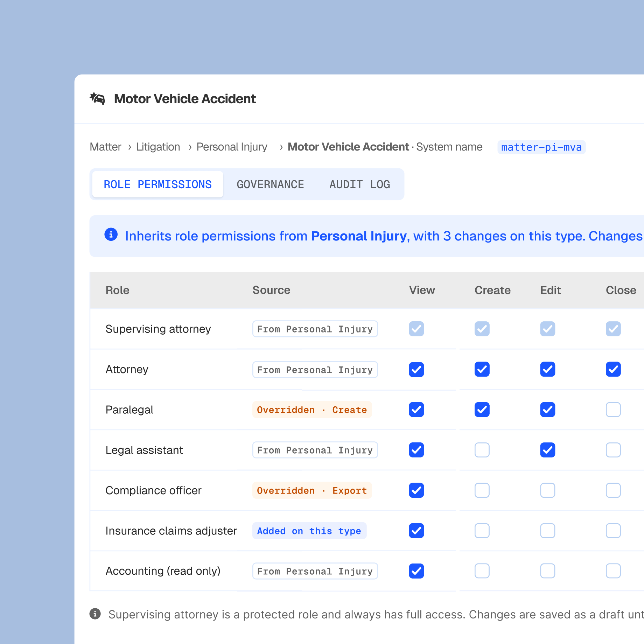
Task: Uncheck View for Attorney
Action: 416,369
